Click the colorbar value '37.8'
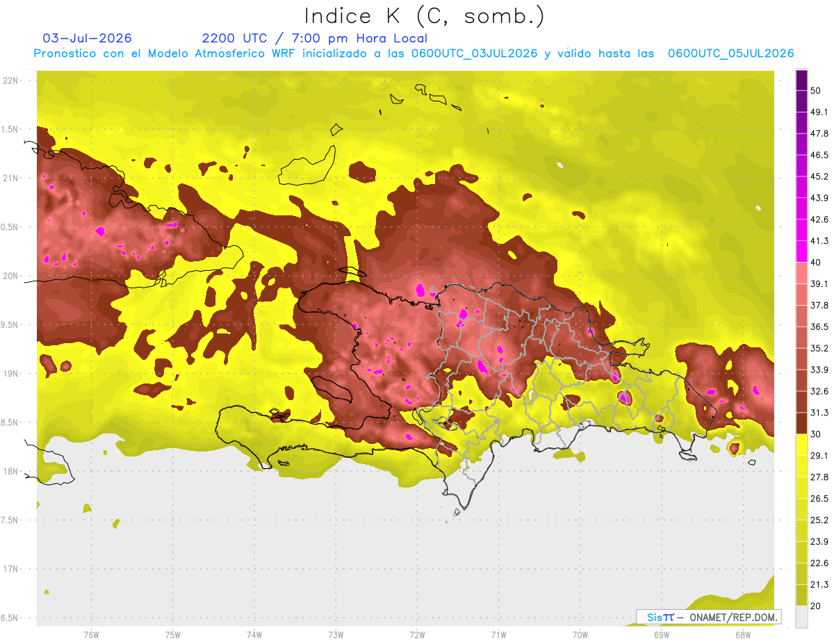834x644 pixels. (819, 306)
